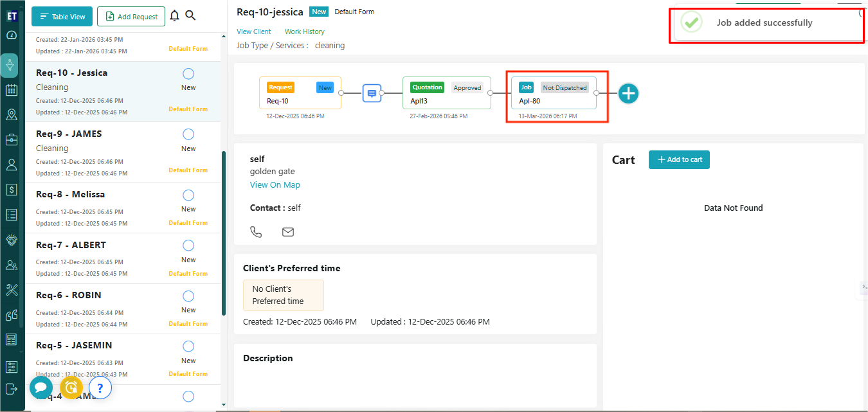
Task: Select the status circle for Req-9 JAMES
Action: 188,134
